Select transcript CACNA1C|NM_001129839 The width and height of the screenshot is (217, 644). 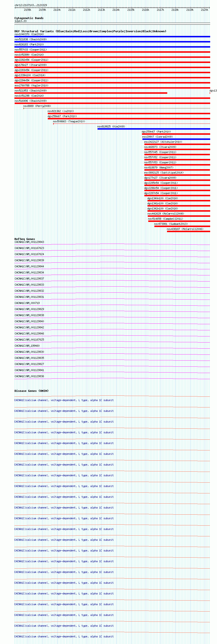click(x=29, y=260)
